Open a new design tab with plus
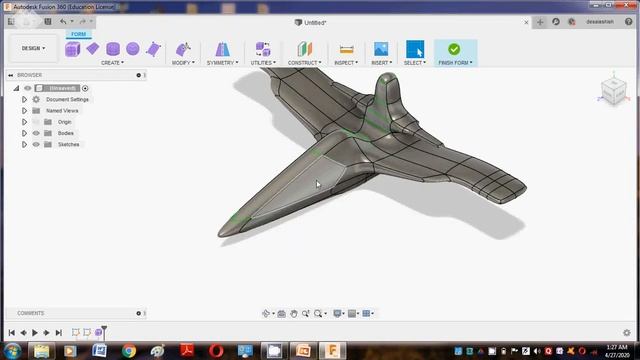Viewport: 640px width, 360px height. 540,22
